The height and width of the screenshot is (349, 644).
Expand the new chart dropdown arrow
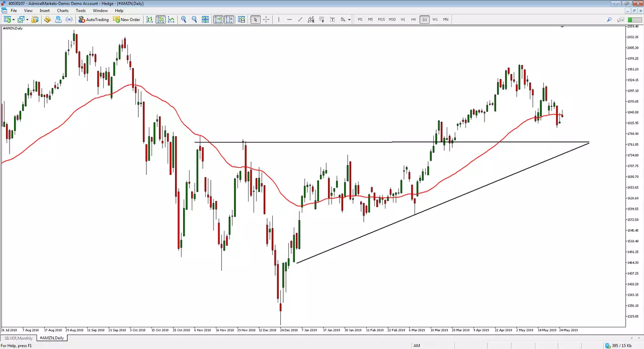click(x=14, y=20)
